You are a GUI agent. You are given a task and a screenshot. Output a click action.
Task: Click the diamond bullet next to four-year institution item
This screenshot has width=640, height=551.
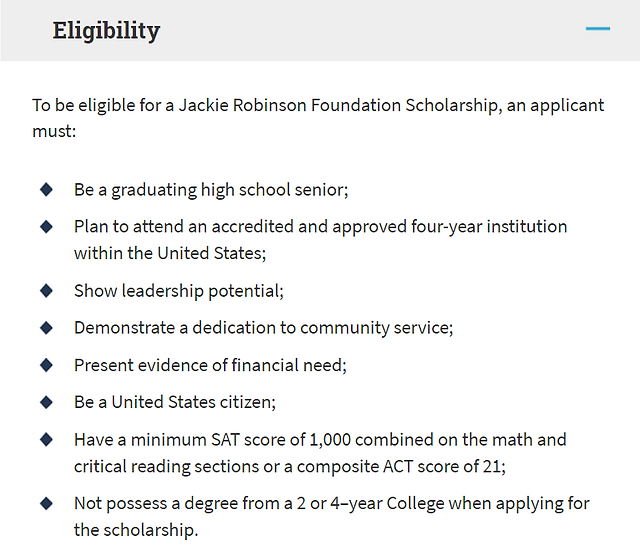(x=47, y=226)
